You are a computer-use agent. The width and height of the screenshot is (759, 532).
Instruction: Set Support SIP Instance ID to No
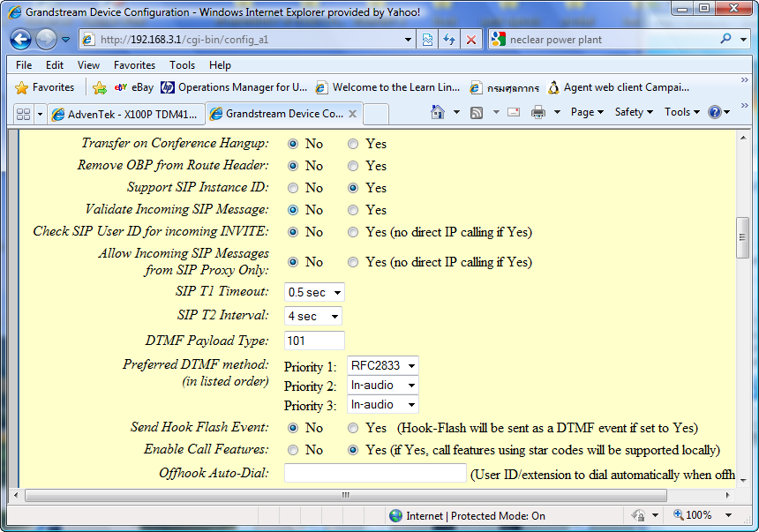(x=293, y=188)
